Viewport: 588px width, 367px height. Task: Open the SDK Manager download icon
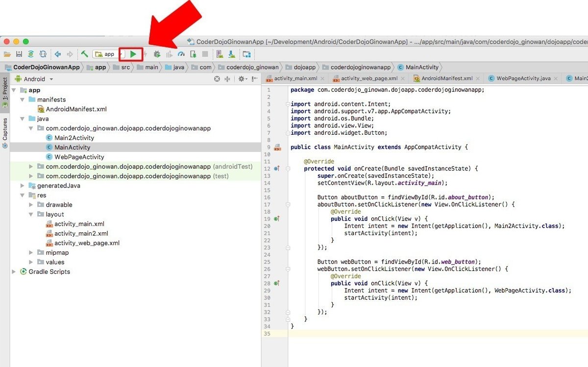coord(231,54)
